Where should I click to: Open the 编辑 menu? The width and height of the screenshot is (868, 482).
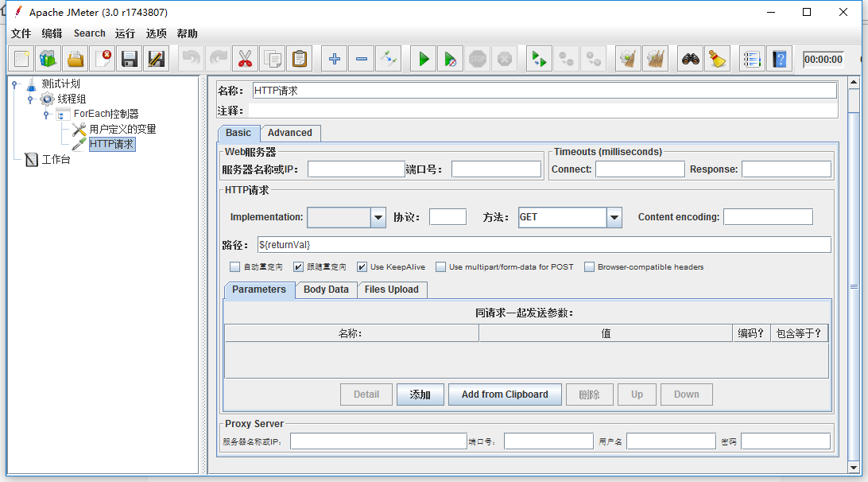(52, 33)
